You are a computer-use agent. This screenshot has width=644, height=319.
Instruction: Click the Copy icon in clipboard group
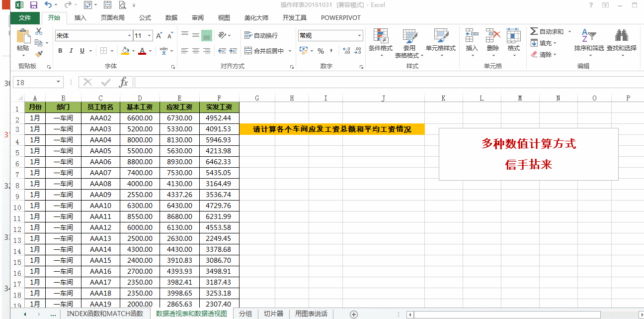click(38, 43)
